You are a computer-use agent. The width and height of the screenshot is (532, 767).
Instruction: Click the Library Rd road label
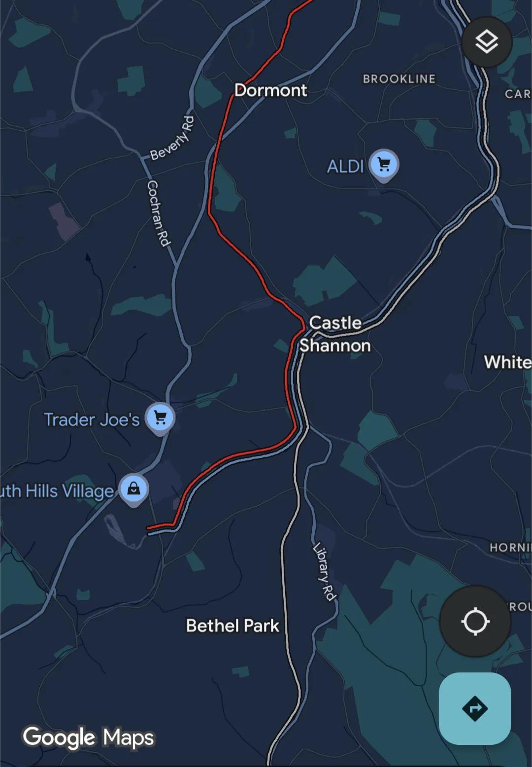point(325,572)
